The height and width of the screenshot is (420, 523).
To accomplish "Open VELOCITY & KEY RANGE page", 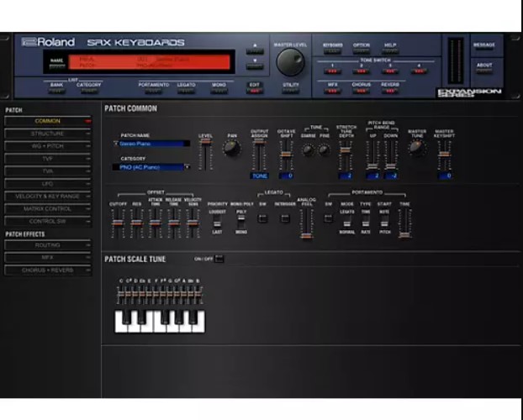I will pos(48,197).
